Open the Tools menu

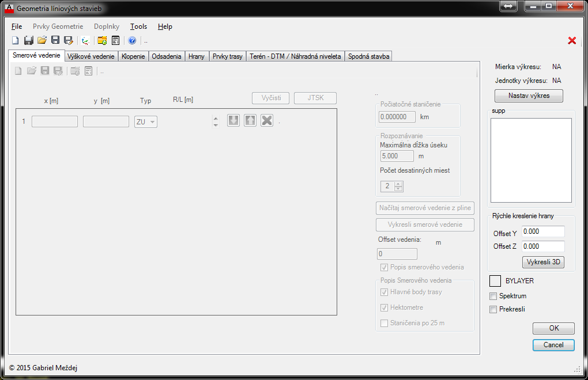coord(138,26)
